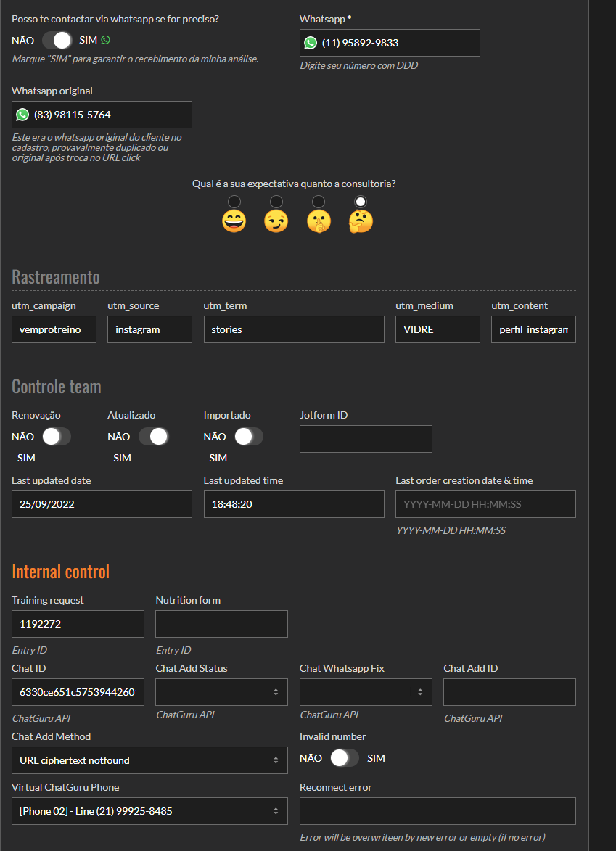Click the Whatsapp original number field

102,115
